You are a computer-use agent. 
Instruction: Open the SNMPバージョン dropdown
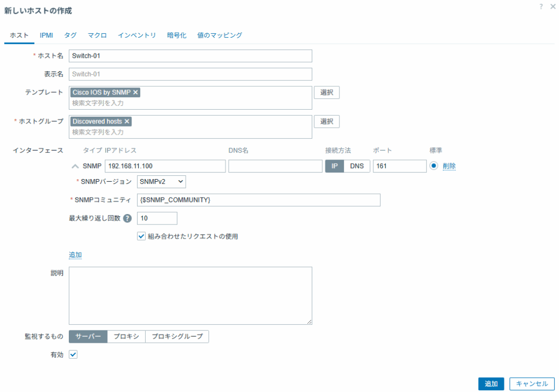(162, 181)
